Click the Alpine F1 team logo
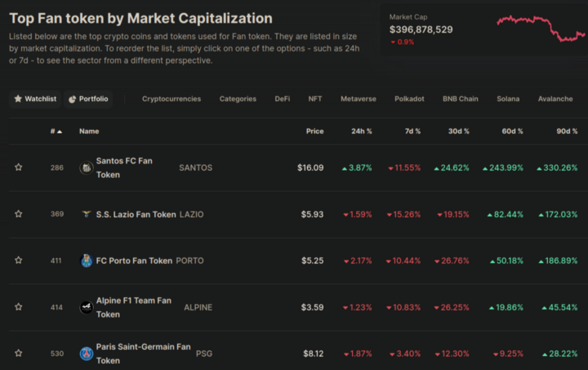588x370 pixels. (x=87, y=307)
